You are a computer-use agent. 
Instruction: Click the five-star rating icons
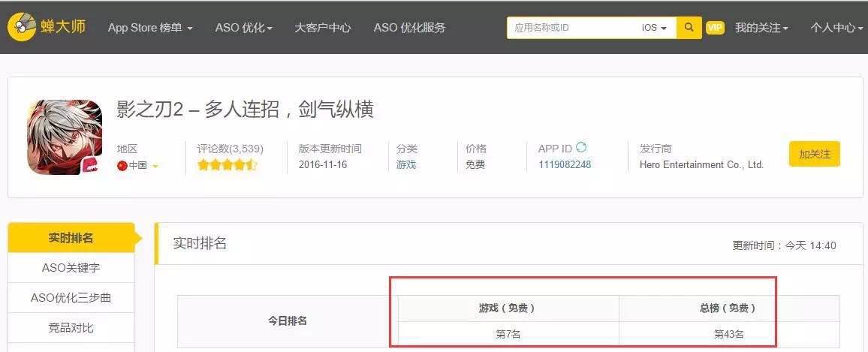[227, 165]
